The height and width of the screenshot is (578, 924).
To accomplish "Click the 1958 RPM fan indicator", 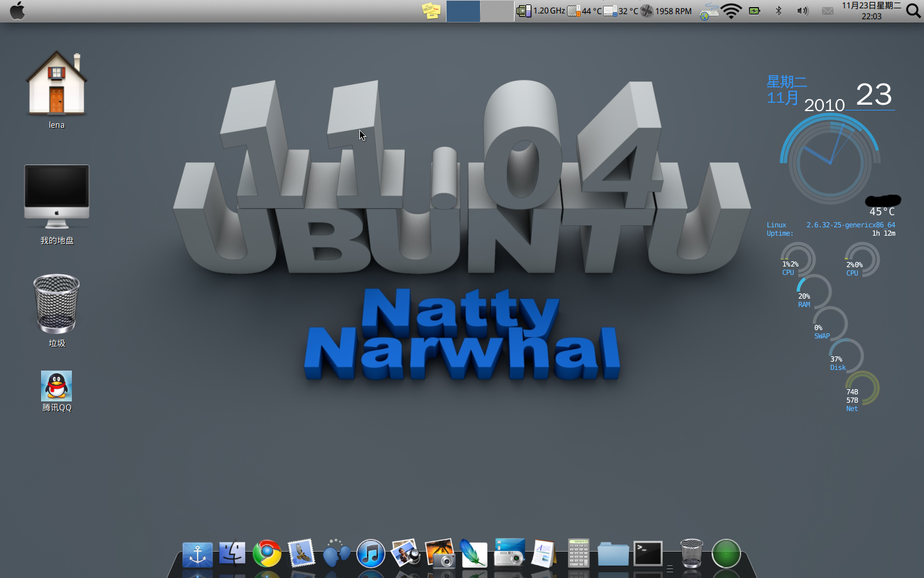I will tap(666, 11).
